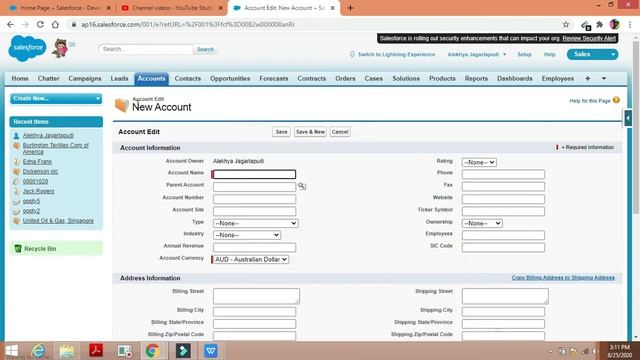Cancel the account edit
The image size is (640, 360).
[340, 132]
